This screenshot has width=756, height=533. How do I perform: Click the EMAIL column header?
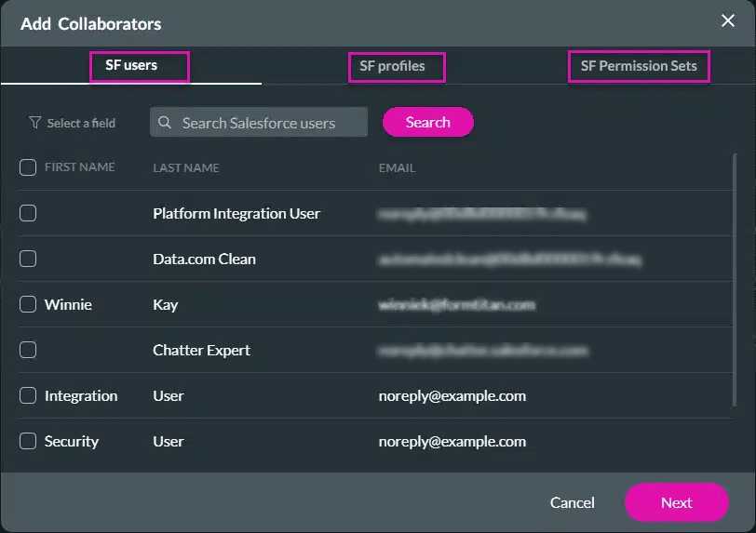click(x=397, y=167)
